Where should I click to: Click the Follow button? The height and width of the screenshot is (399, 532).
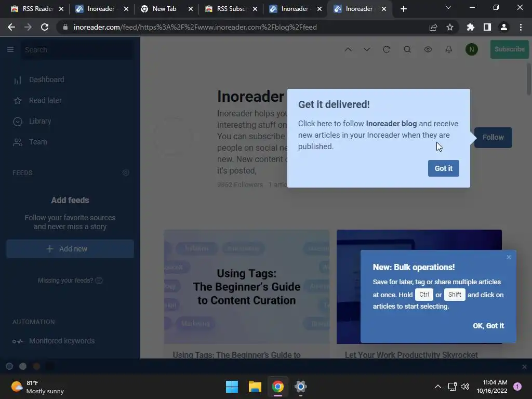point(493,137)
